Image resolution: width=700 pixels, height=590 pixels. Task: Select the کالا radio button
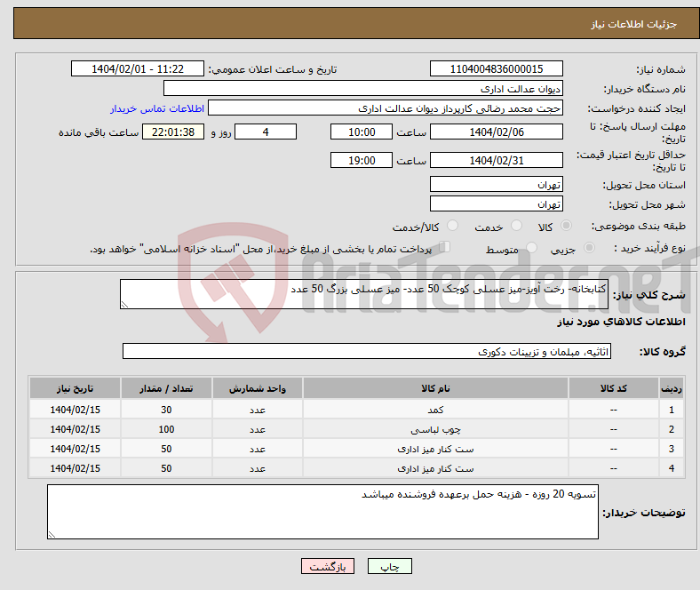(x=566, y=226)
